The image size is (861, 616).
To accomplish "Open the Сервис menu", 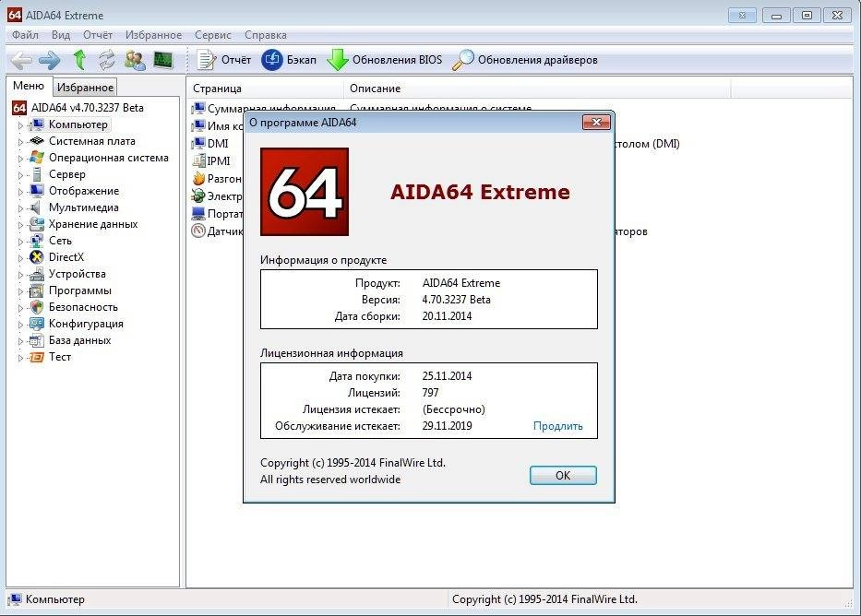I will [213, 35].
